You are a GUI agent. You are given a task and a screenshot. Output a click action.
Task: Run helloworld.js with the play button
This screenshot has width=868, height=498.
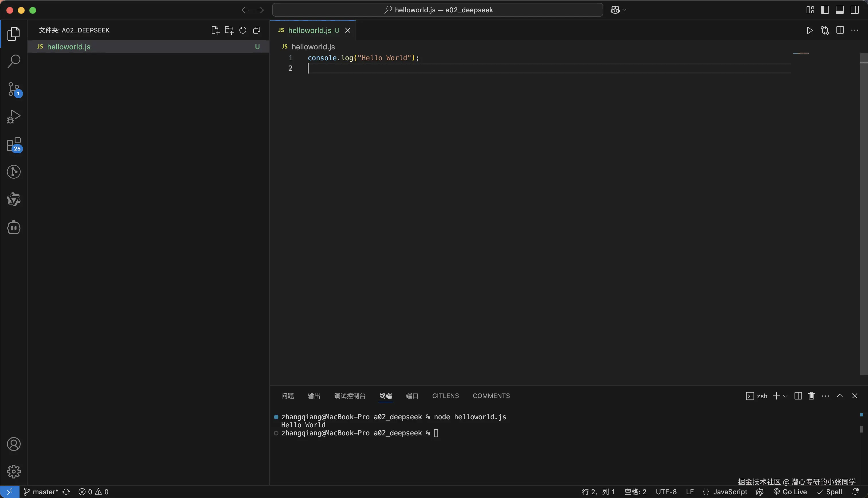(809, 30)
